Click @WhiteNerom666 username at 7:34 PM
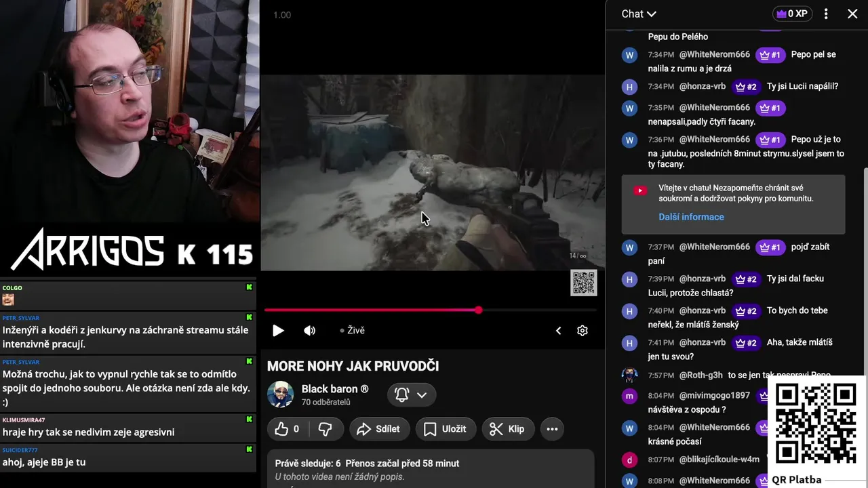Viewport: 868px width, 488px height. [715, 54]
